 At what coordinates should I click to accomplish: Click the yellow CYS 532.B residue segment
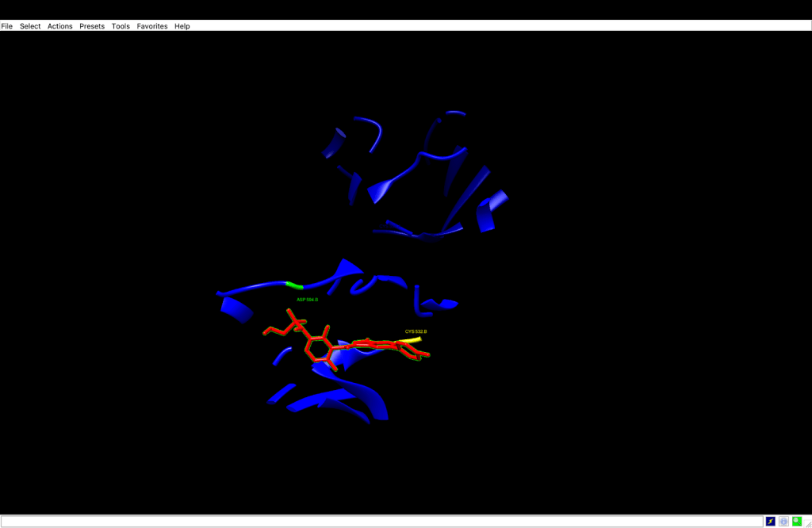pos(412,339)
